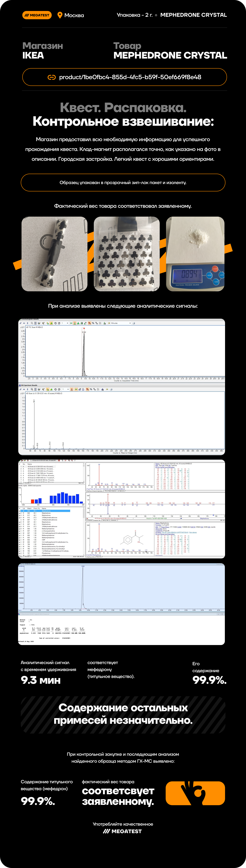Open the photo of the clubs-pattern zip bag
The height and width of the screenshot is (868, 246).
pyautogui.click(x=126, y=254)
